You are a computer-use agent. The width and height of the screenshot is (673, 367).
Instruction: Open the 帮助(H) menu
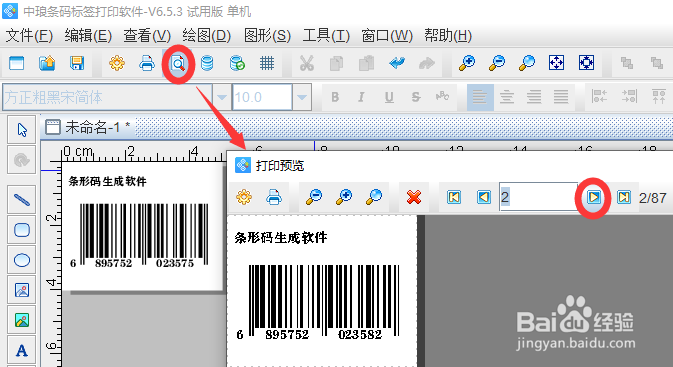pyautogui.click(x=448, y=36)
